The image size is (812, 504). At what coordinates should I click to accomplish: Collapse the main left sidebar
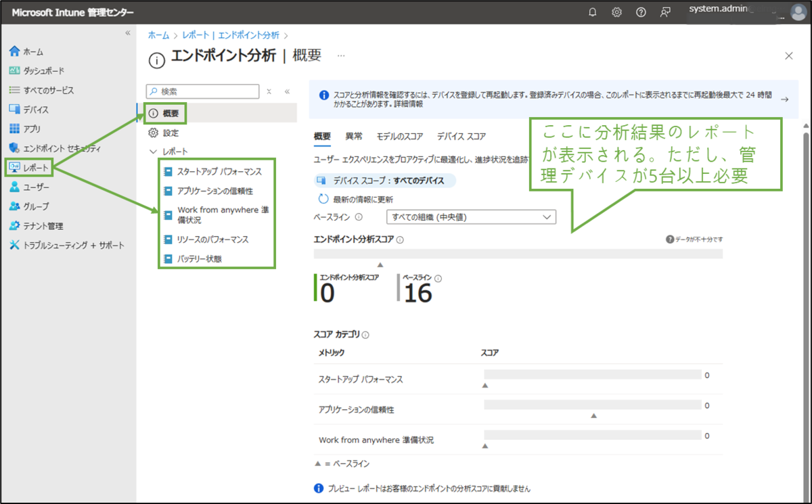tap(127, 33)
